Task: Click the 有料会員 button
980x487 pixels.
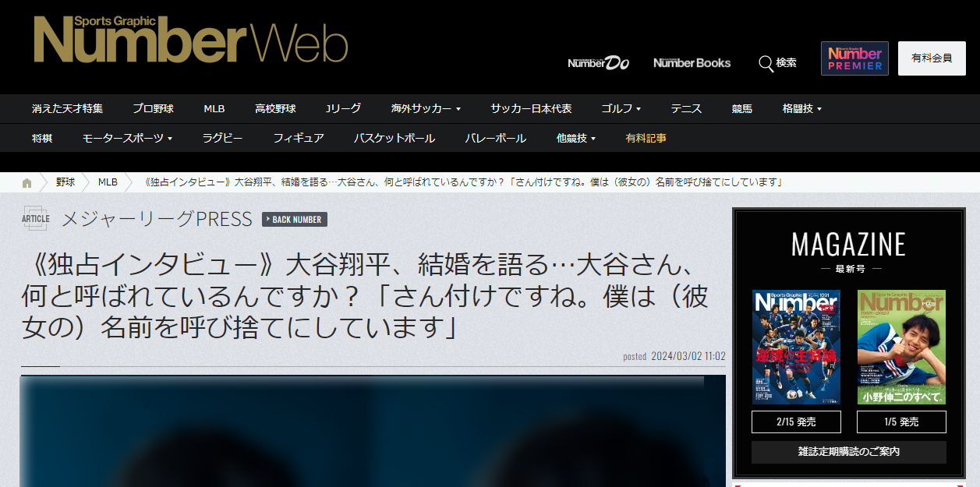Action: 932,58
